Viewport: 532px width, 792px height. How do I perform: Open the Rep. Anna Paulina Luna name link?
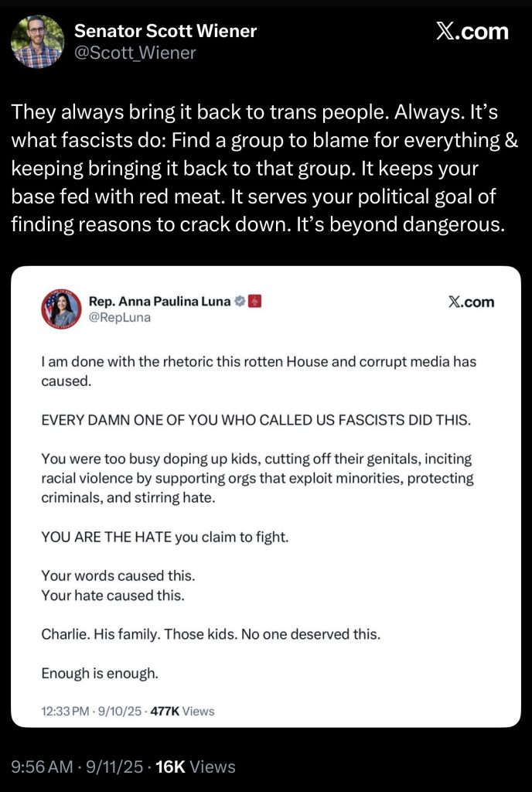pyautogui.click(x=160, y=302)
